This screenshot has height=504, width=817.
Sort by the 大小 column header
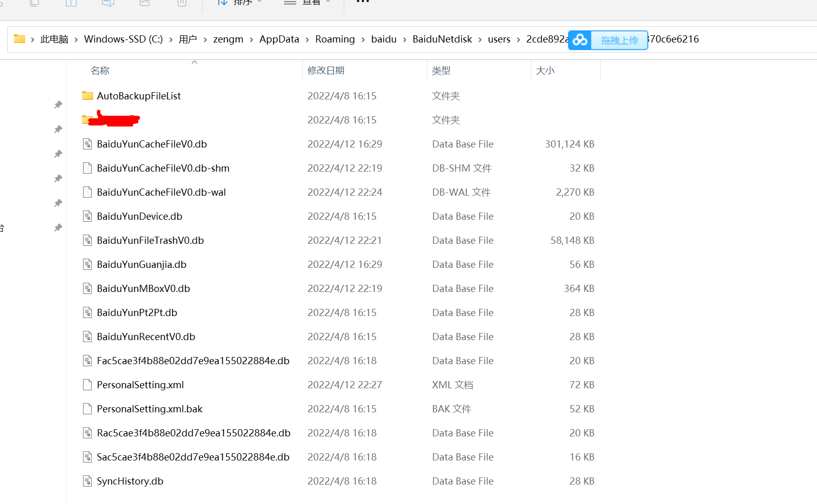(x=545, y=70)
